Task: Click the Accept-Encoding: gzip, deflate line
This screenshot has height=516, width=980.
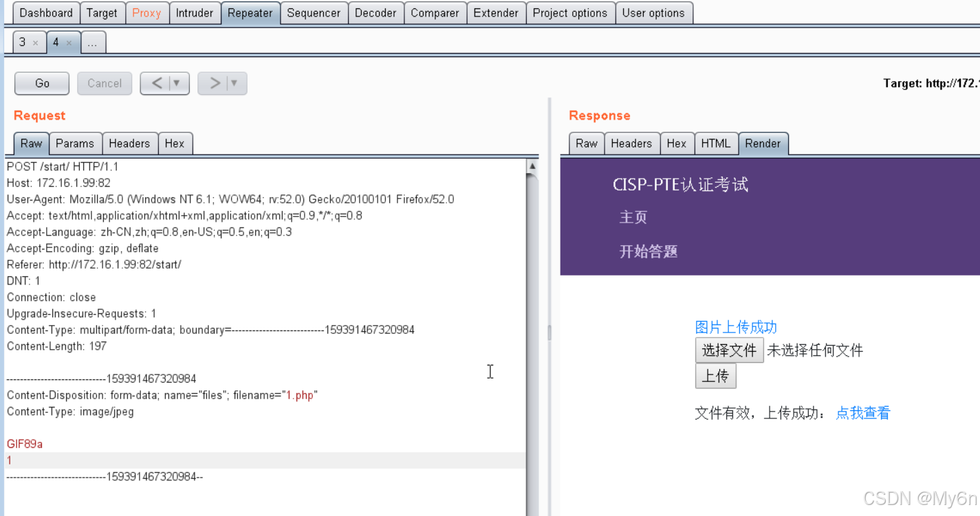Action: [83, 248]
